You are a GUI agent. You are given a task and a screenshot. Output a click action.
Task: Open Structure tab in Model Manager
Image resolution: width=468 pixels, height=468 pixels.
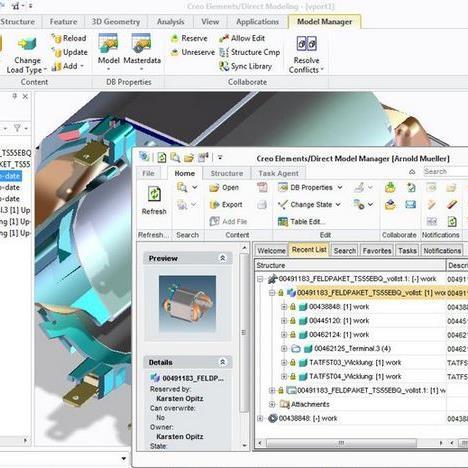(x=227, y=173)
